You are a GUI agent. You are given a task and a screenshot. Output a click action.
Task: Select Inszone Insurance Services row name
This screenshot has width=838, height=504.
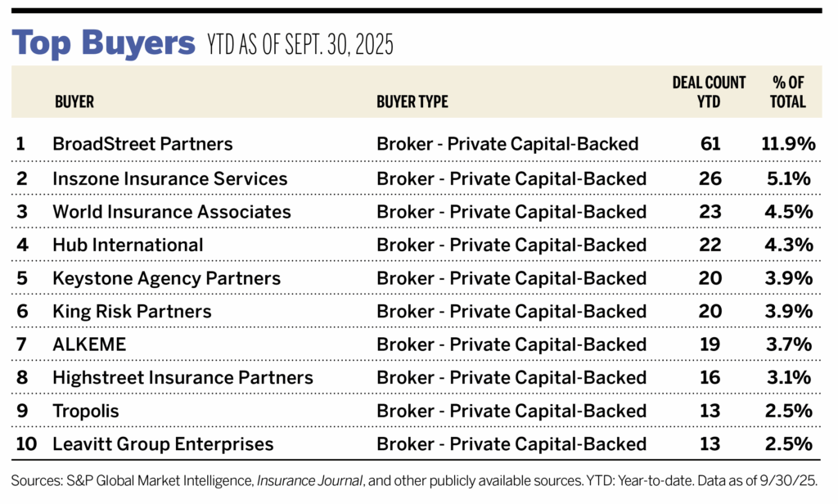pyautogui.click(x=169, y=178)
